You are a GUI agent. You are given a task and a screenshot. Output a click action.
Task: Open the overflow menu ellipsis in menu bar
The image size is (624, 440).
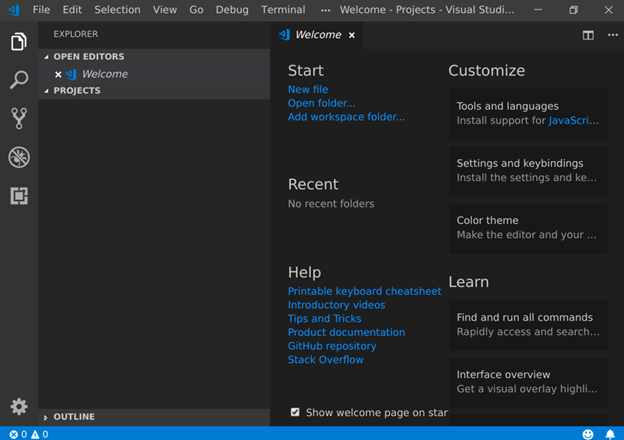click(x=325, y=10)
